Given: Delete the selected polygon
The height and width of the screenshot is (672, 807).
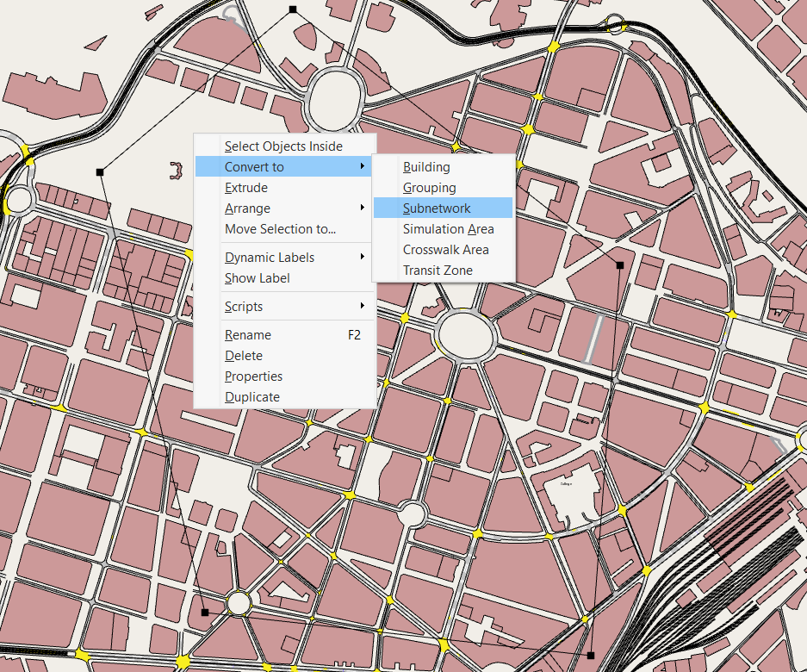Looking at the screenshot, I should [x=244, y=356].
